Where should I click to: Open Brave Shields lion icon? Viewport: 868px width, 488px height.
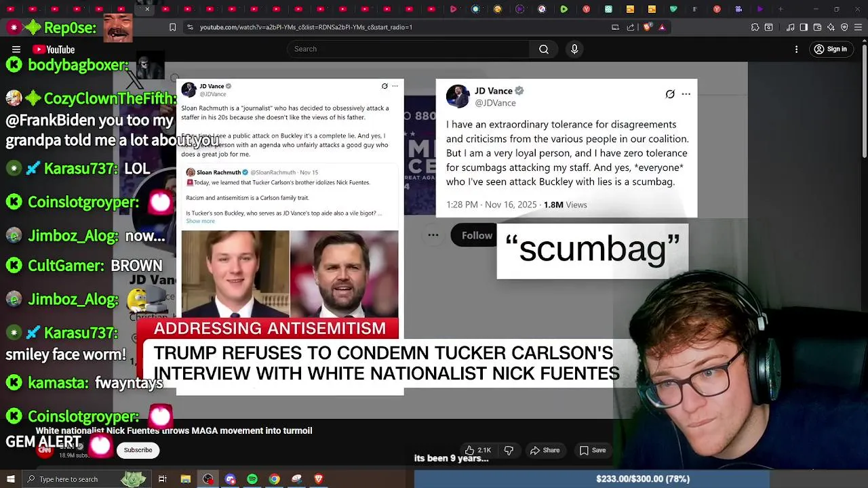coord(647,27)
